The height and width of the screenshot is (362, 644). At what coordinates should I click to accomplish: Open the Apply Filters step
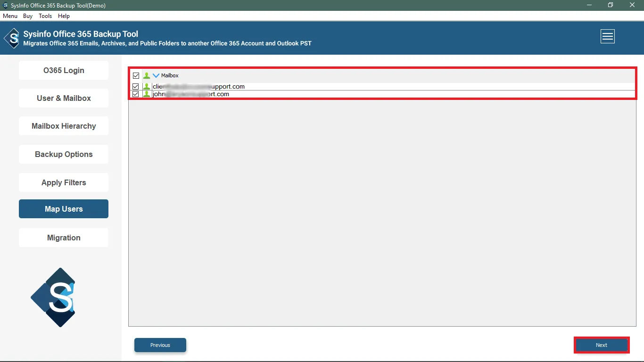tap(64, 182)
